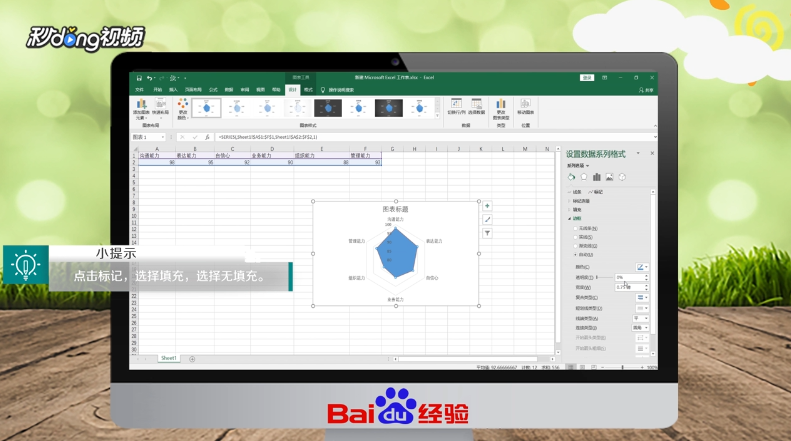Image resolution: width=791 pixels, height=441 pixels.
Task: Close the 设置数据系列格式 pane
Action: (x=652, y=153)
